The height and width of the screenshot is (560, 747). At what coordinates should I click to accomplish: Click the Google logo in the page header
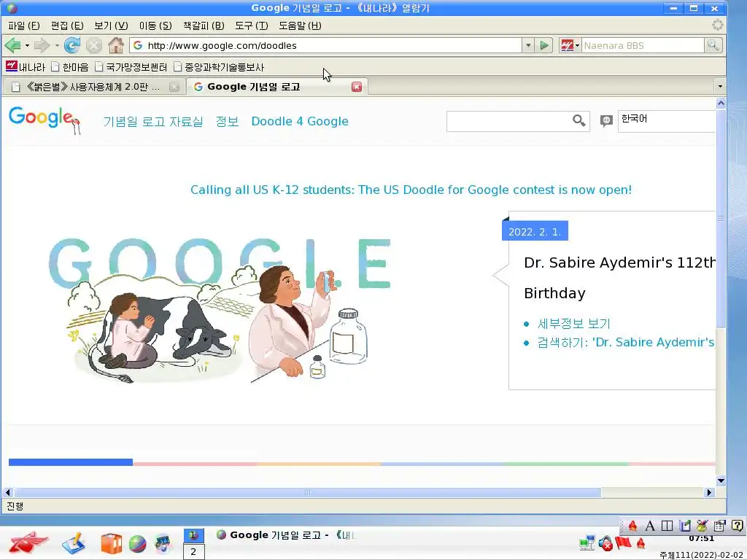pos(44,120)
